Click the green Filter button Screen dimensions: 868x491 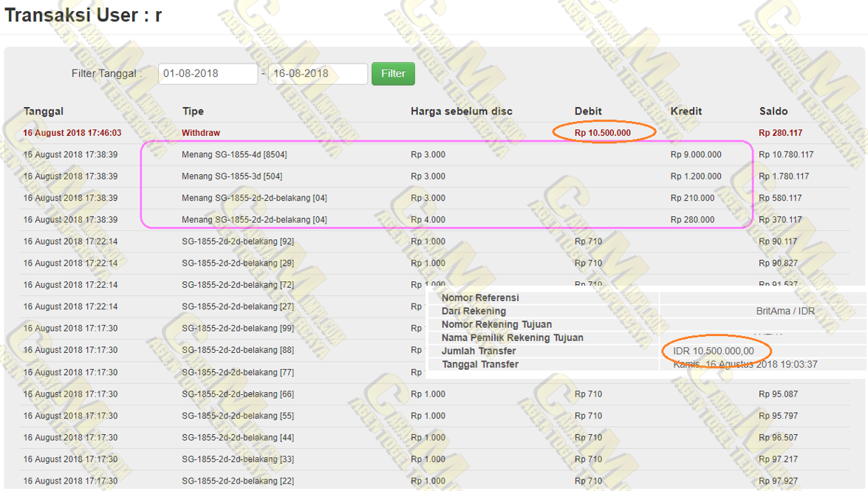(x=393, y=74)
